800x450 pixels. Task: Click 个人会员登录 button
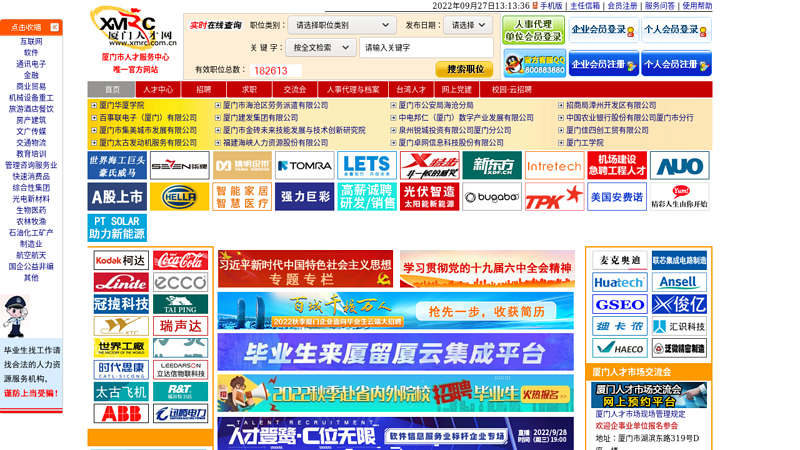click(676, 30)
